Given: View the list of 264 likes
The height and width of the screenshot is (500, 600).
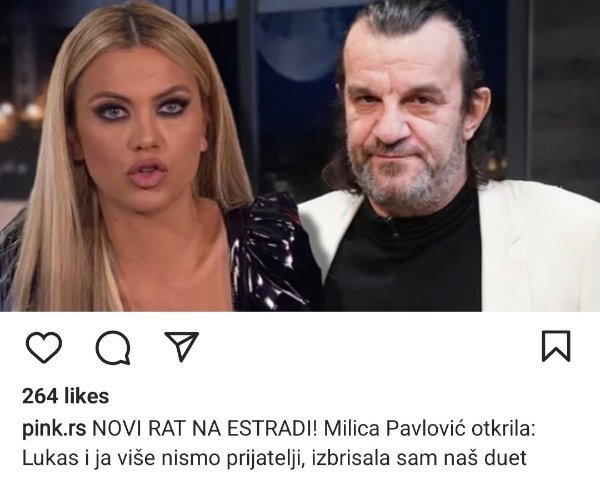Looking at the screenshot, I should pos(65,396).
